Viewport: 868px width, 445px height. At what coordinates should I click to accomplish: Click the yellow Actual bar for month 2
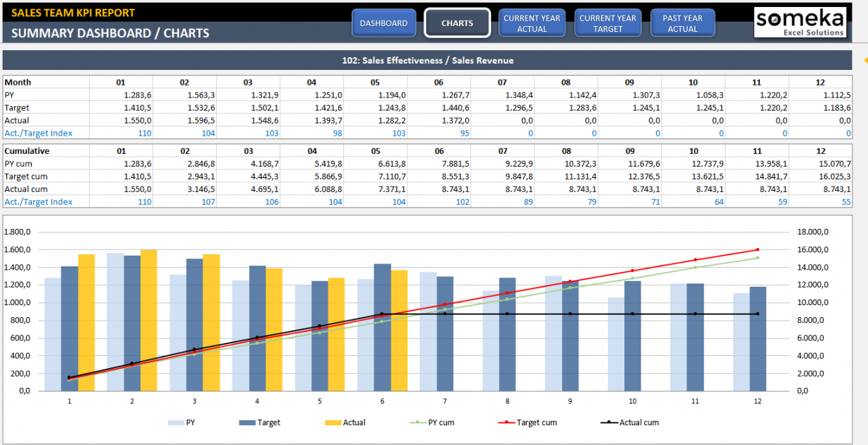[x=148, y=320]
